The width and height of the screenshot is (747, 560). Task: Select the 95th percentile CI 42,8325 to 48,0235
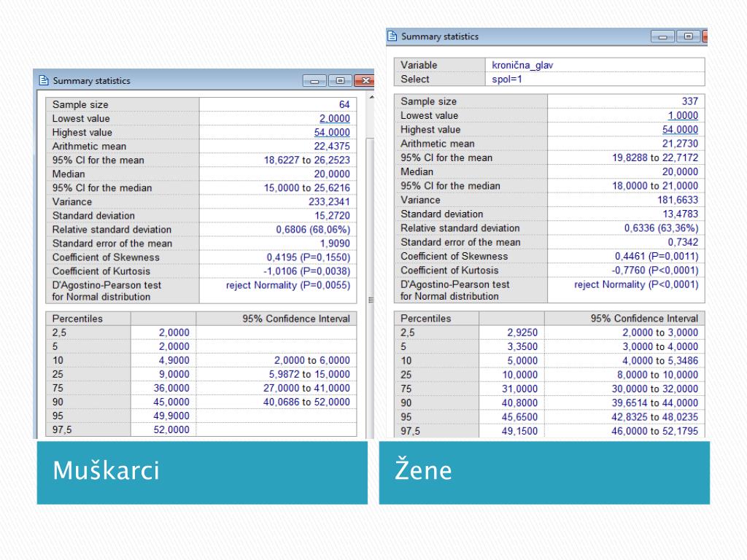pos(654,416)
